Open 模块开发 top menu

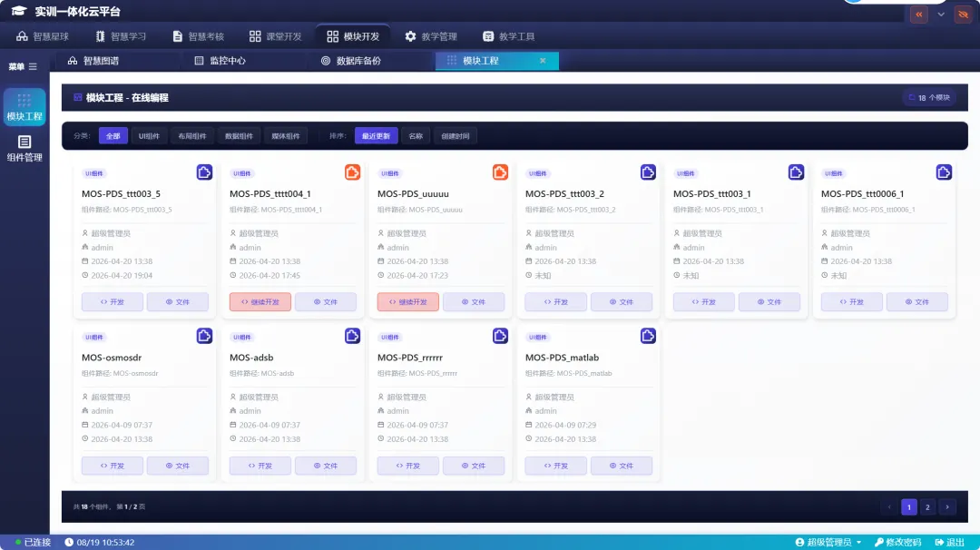click(x=353, y=36)
